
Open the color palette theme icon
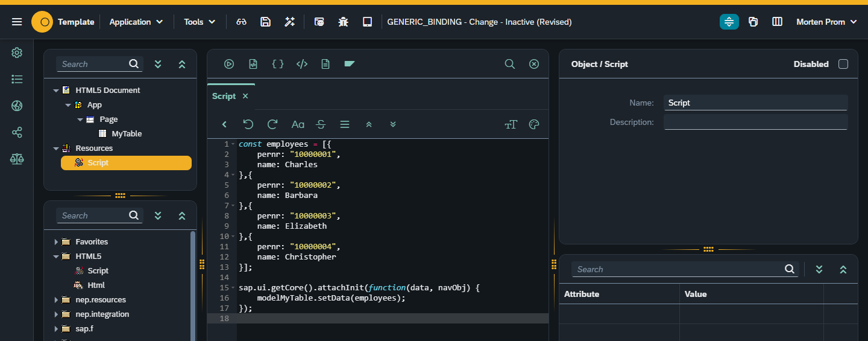click(x=533, y=124)
